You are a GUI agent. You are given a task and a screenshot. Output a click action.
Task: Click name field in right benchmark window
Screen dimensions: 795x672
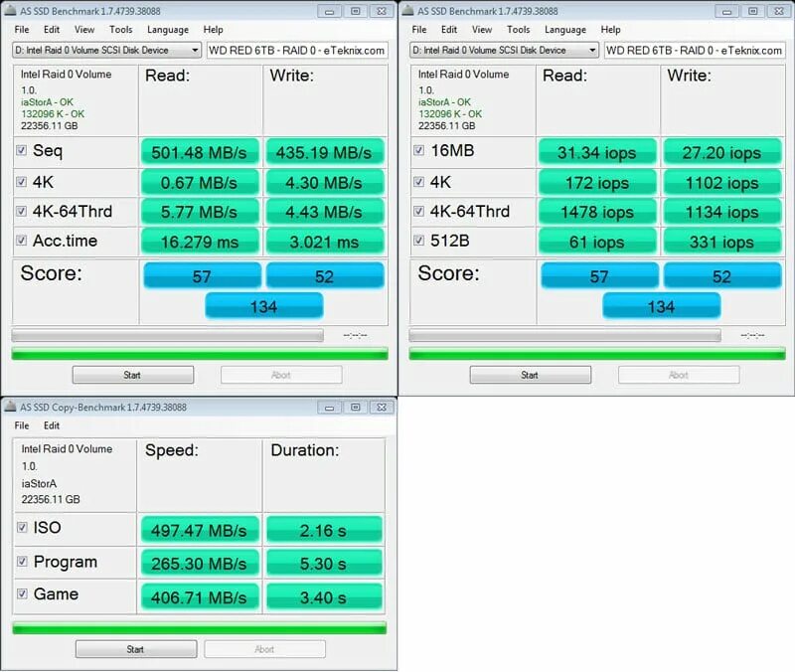click(x=695, y=51)
